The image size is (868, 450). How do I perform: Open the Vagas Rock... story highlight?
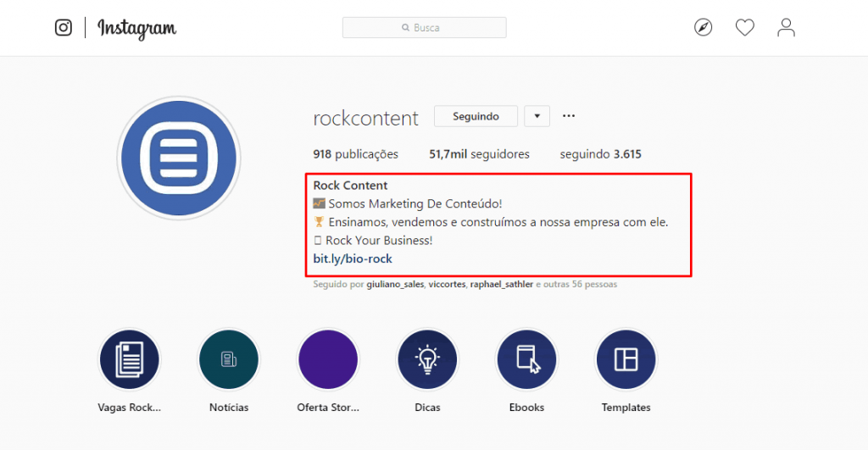130,359
